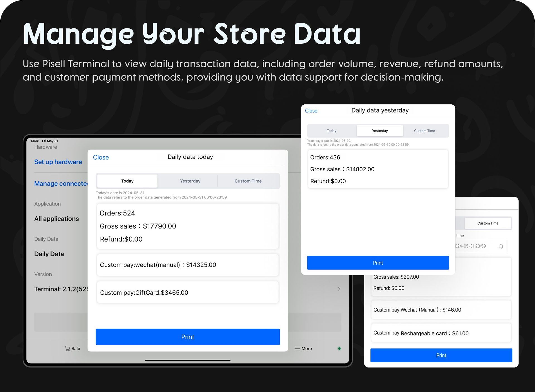
Task: Click Custom pay:Wechat (Manual) $146.00 row
Action: (441, 310)
